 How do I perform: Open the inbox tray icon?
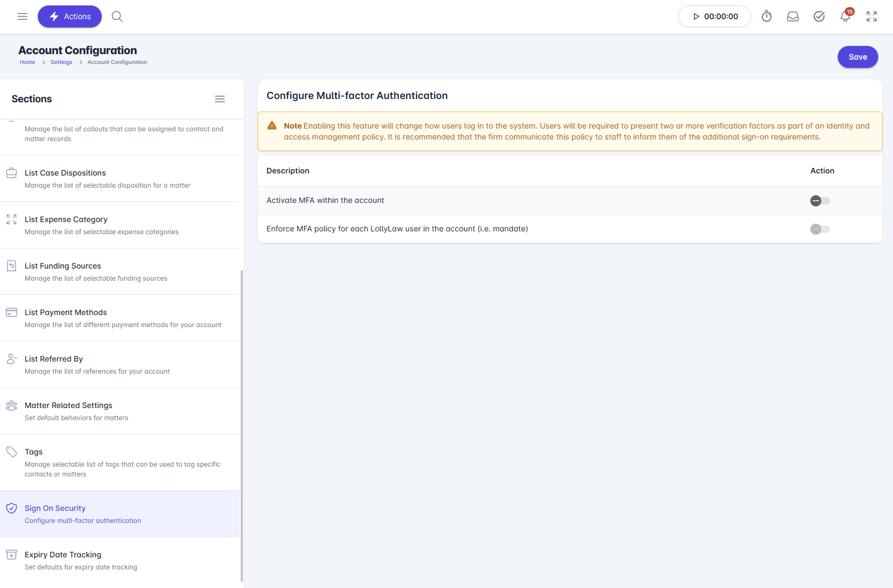[793, 16]
